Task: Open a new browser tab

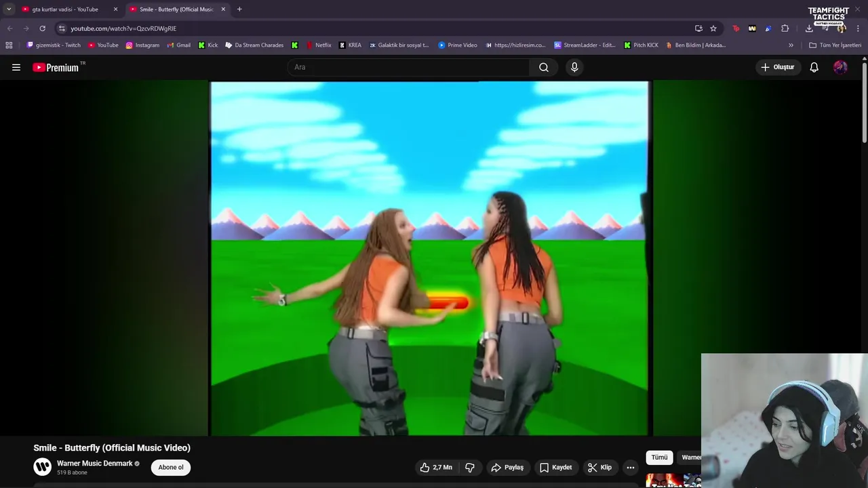Action: click(239, 9)
